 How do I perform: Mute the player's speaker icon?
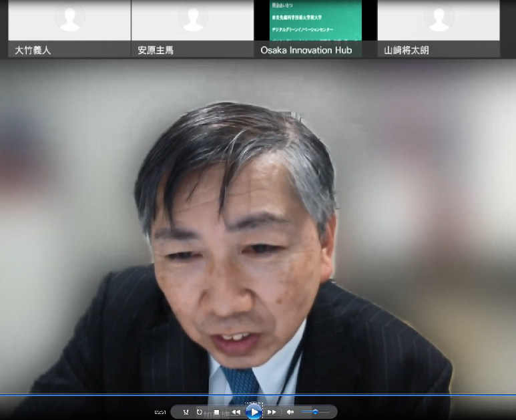click(290, 412)
